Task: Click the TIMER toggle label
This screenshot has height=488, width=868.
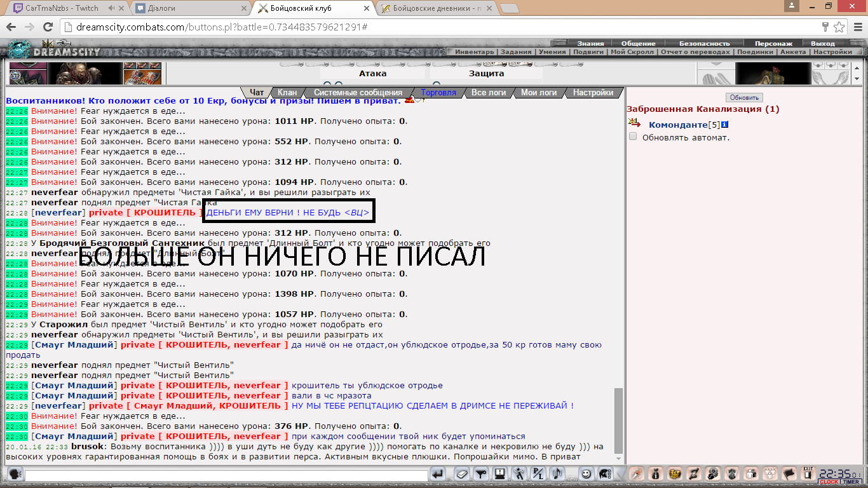Action: tap(851, 482)
